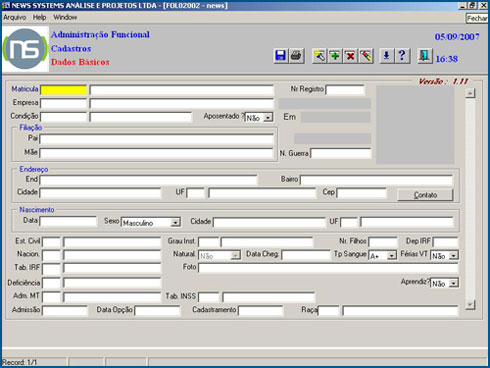
Task: Open the Aposentado dropdown
Action: [x=268, y=118]
